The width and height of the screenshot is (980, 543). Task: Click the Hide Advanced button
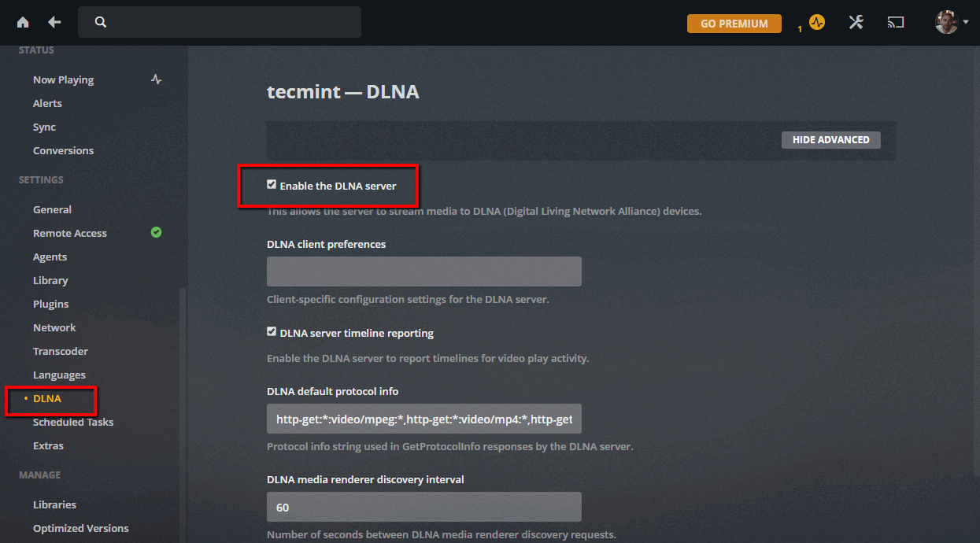tap(830, 139)
